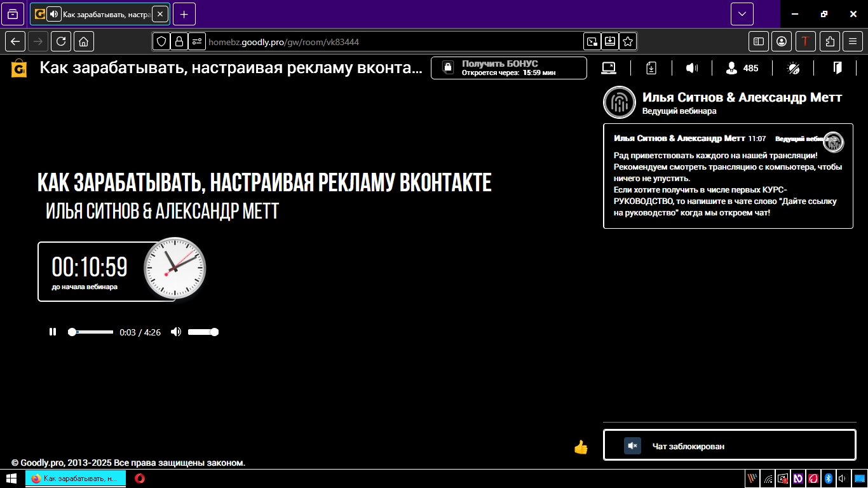868x488 pixels.
Task: Open the Firefox hamburger application menu
Action: click(853, 41)
